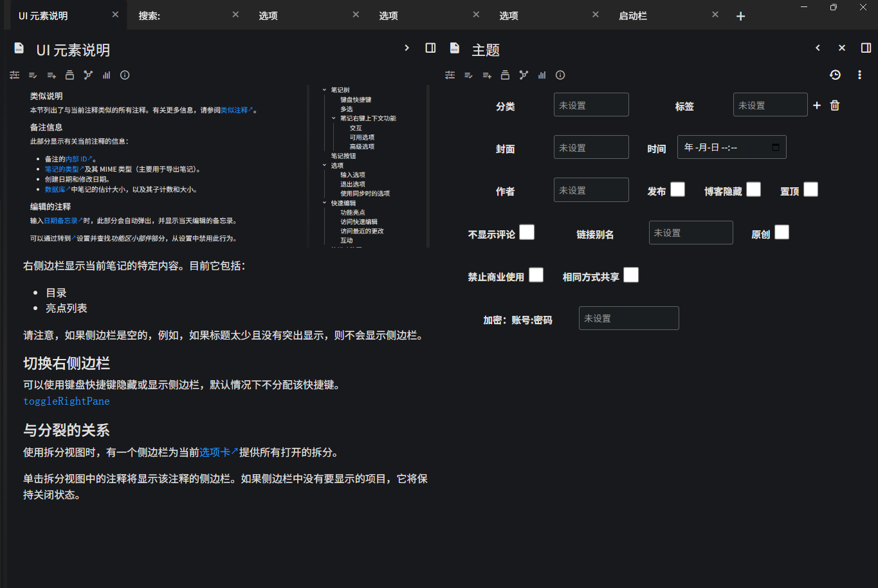Click the trash icon beside 标签 field
This screenshot has height=588, width=878.
[835, 106]
